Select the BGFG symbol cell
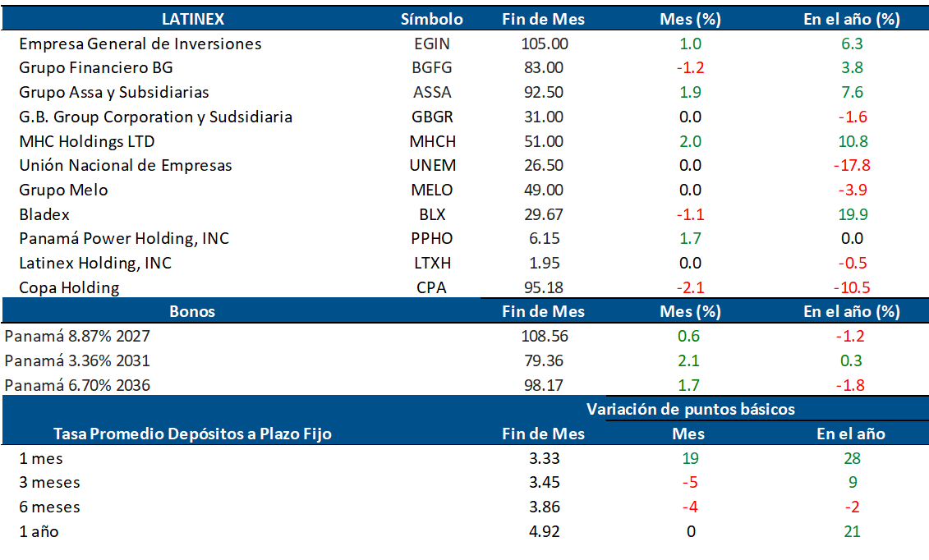 click(x=432, y=67)
